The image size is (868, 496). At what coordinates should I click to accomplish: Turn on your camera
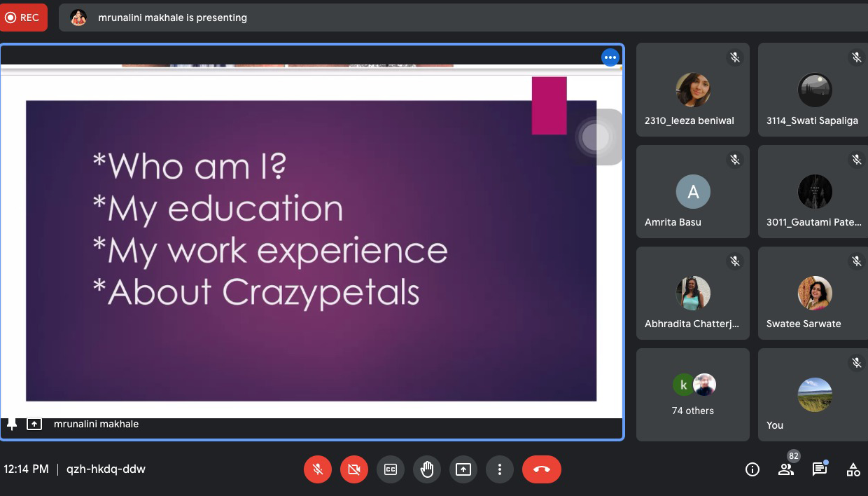pos(354,469)
